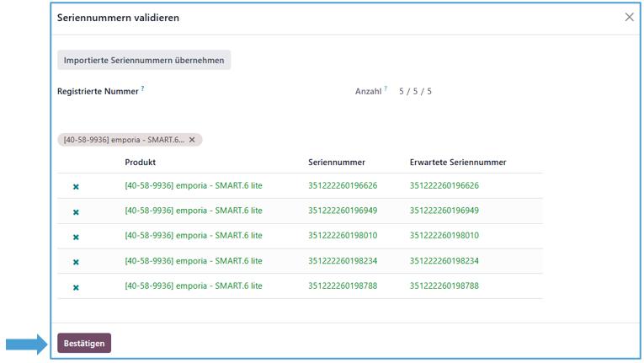Remove the line with serial 351222260198234
Viewport: 644px width, 363px height.
click(76, 262)
